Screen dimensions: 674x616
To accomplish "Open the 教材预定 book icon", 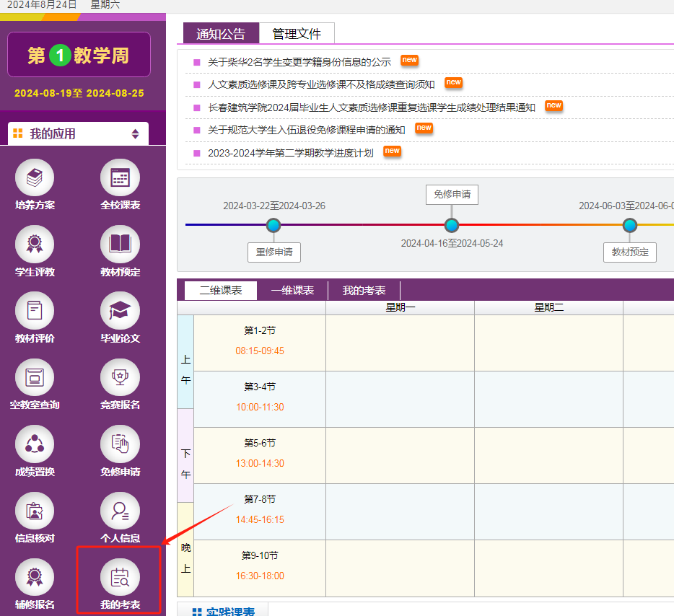I will [120, 245].
